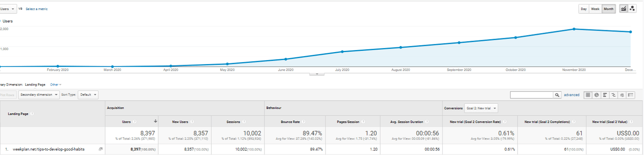The height and width of the screenshot is (155, 644).
Task: Open weekplan.net/tips-to-develop-good-habits landing page link
Action: coord(49,149)
